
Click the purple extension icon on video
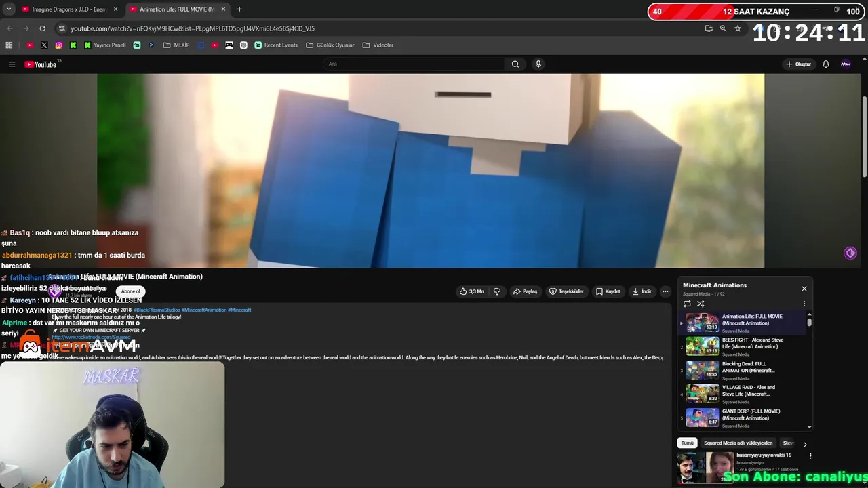850,253
